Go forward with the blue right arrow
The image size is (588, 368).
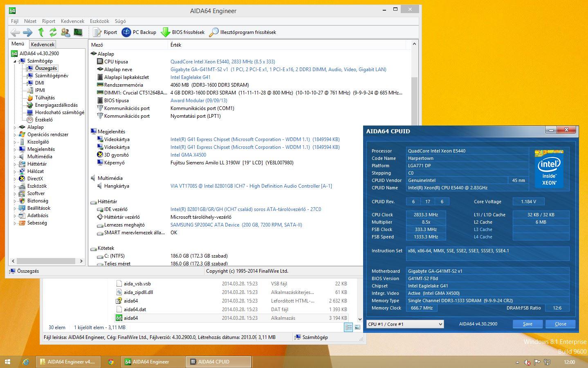click(28, 32)
